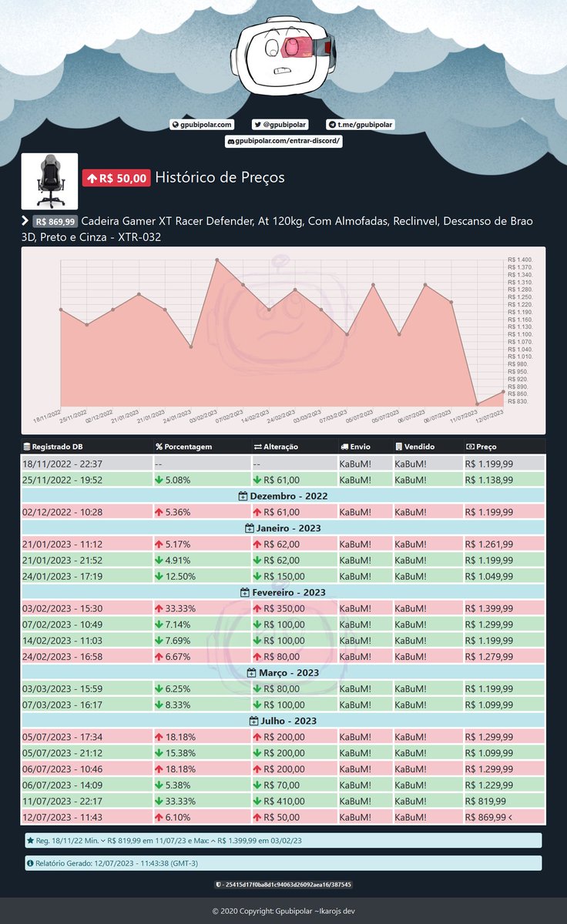Viewport: 567px width, 924px height.
Task: Click the chart lowest point at 11/07/2023
Action: click(x=478, y=403)
